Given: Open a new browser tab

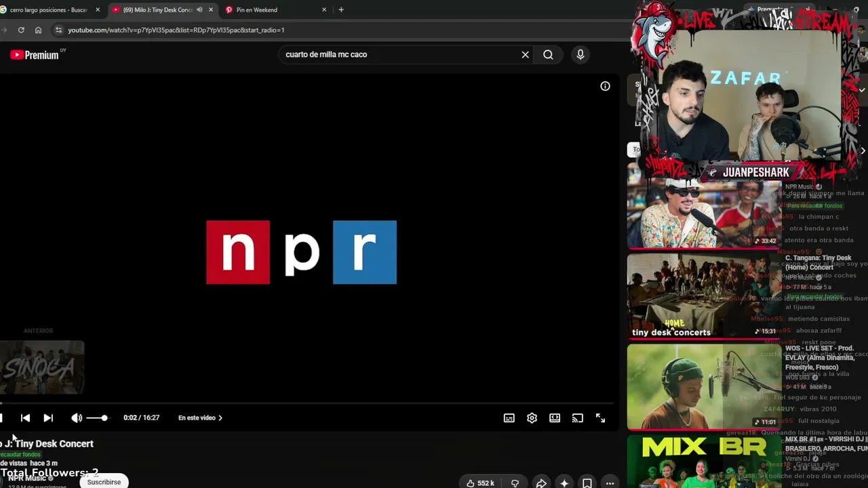Looking at the screenshot, I should [341, 10].
